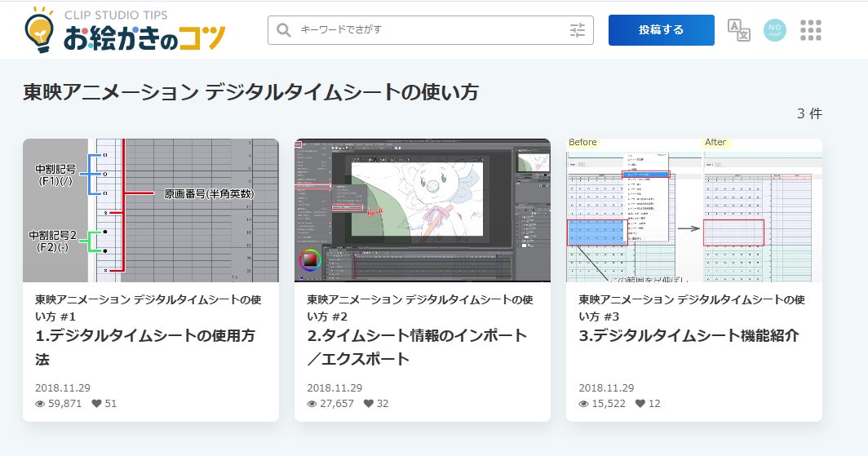Open thumbnail of import/export tutorial #2
This screenshot has height=456, width=868.
click(423, 210)
